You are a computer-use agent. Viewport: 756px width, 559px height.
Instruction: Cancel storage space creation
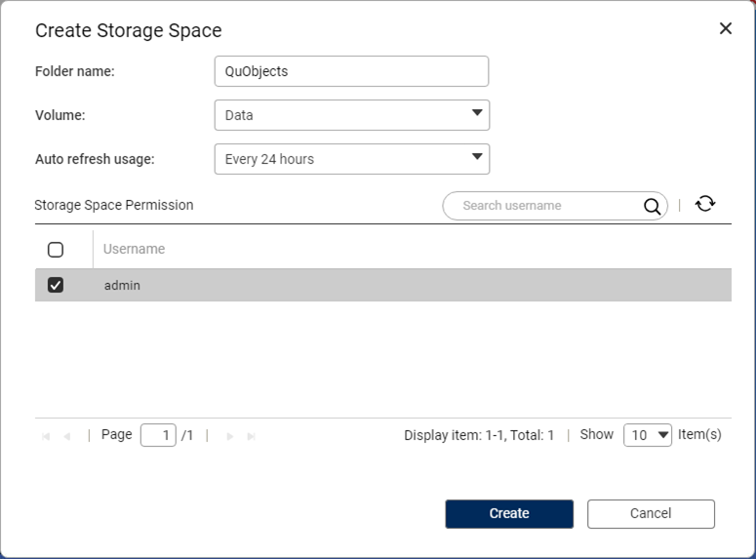(x=651, y=514)
